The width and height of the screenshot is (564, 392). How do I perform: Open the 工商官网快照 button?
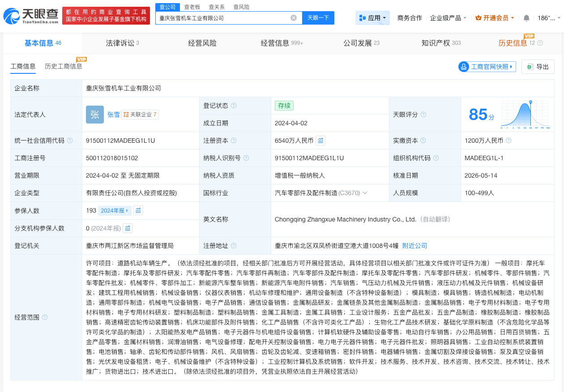pos(487,67)
